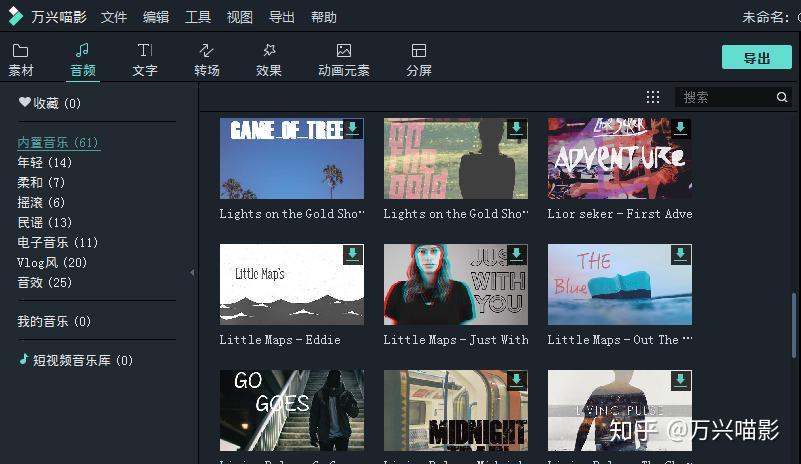Viewport: 801px width, 464px height.
Task: Select the Vlog风 (20) category
Action: coord(52,263)
